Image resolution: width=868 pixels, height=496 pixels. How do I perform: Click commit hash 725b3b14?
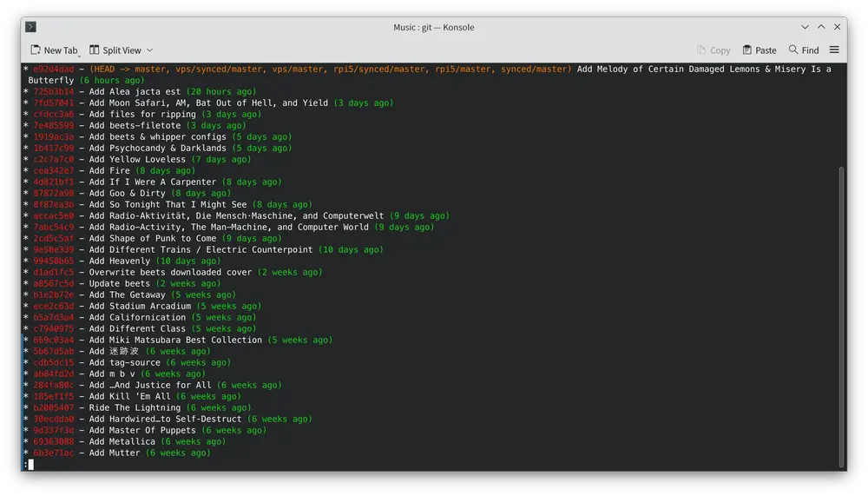(54, 92)
